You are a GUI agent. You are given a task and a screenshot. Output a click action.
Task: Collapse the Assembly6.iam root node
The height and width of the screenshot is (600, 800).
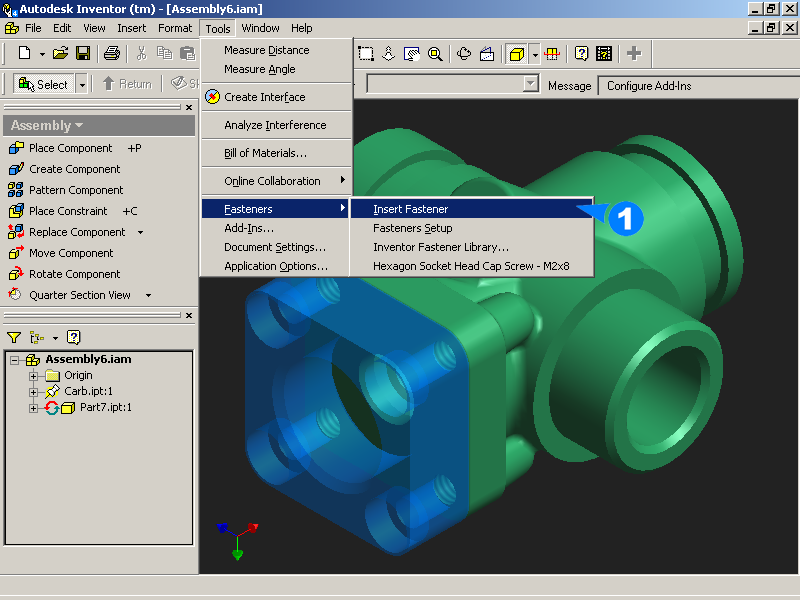point(15,360)
